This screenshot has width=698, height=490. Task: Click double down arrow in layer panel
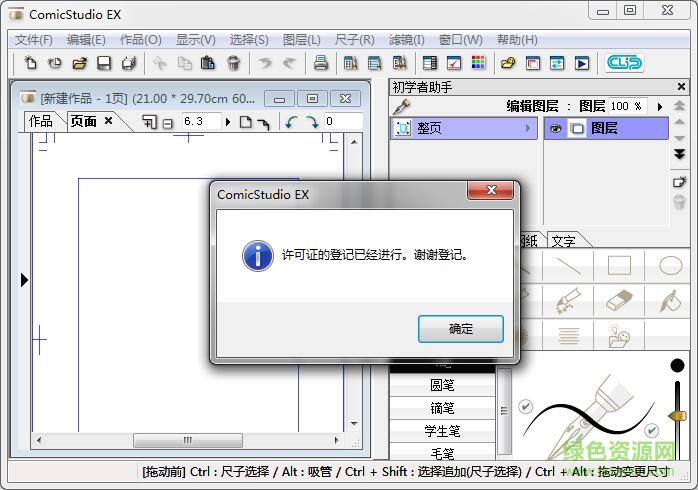tap(679, 154)
